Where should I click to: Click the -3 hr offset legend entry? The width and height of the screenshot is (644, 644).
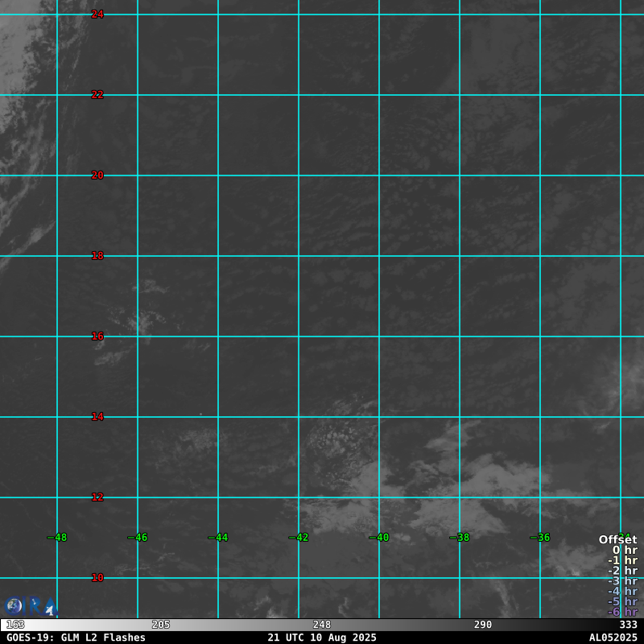(x=622, y=580)
